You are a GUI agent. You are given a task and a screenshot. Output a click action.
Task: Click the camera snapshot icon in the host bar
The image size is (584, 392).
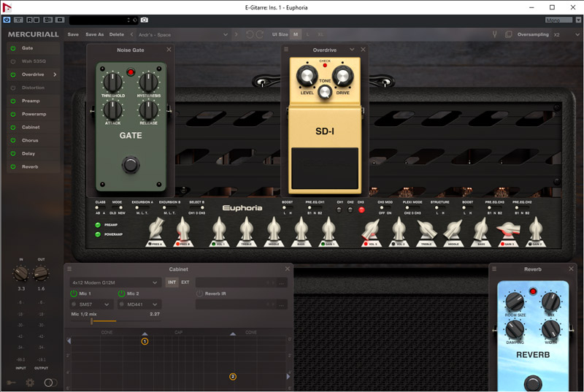145,20
